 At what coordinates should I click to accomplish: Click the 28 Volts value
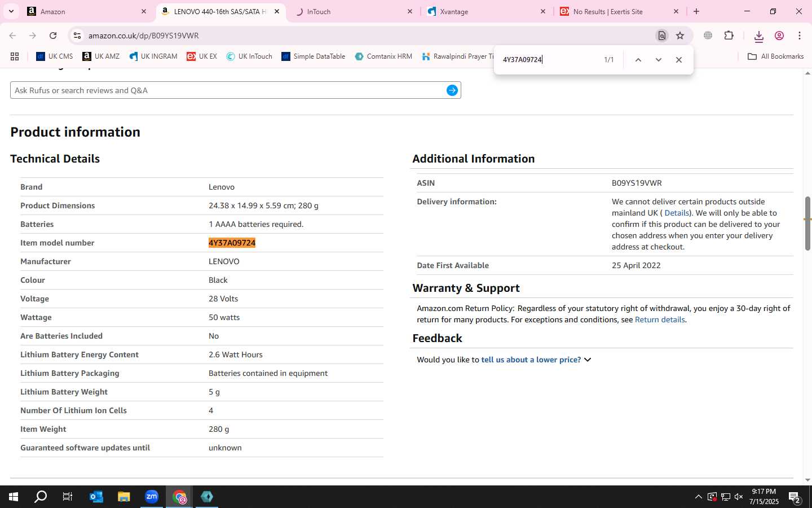coord(223,299)
